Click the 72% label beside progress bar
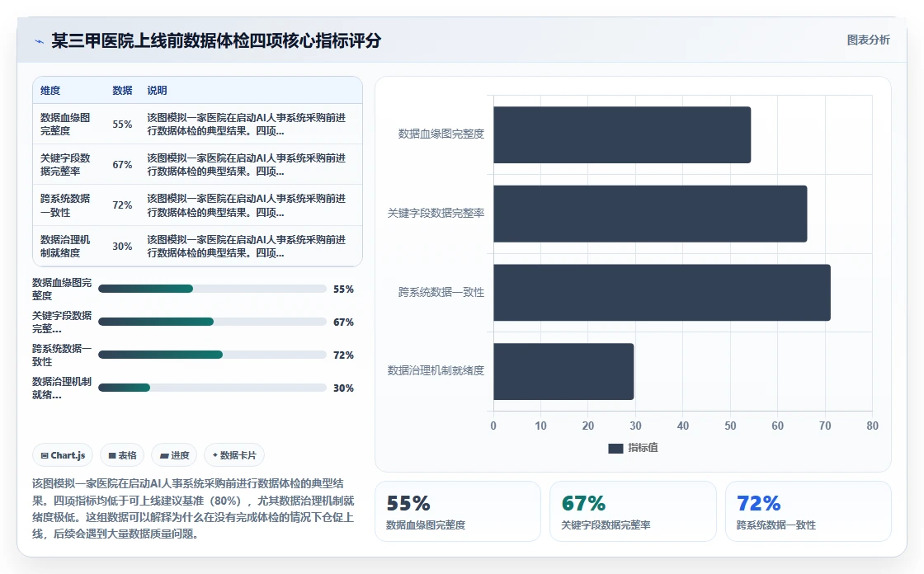Viewport: 924px width, 574px height. 343,355
